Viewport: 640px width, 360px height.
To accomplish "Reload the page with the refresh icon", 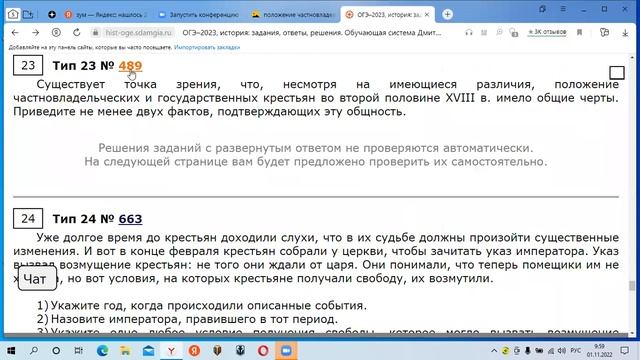I will (x=76, y=33).
